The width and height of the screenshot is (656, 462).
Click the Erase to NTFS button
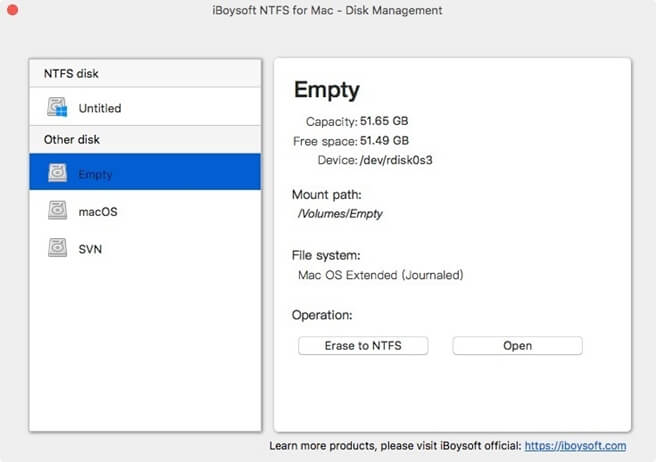(363, 346)
